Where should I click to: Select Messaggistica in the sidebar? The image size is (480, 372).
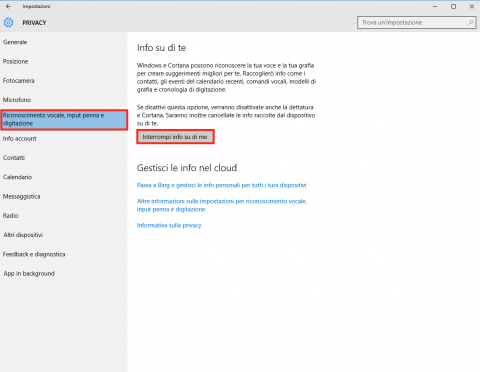[x=21, y=196]
